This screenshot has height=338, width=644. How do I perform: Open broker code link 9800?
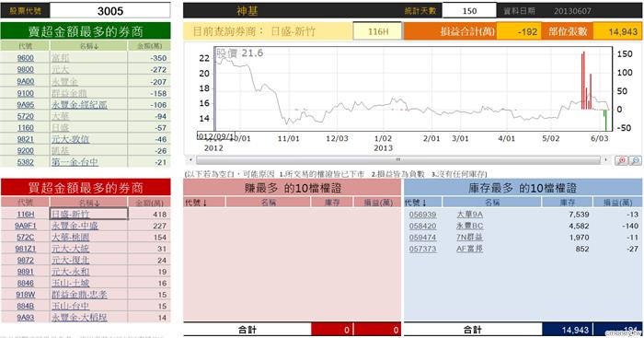(26, 69)
